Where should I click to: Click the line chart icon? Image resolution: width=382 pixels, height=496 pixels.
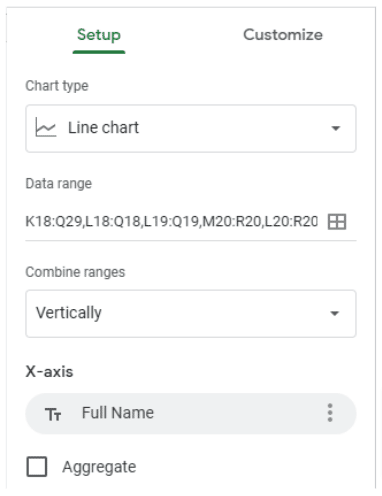46,127
